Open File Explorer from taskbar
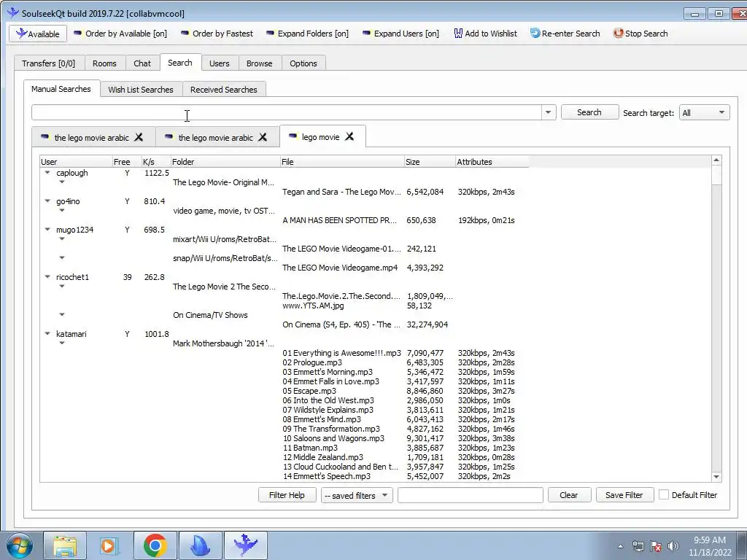This screenshot has height=560, width=747. tap(65, 545)
